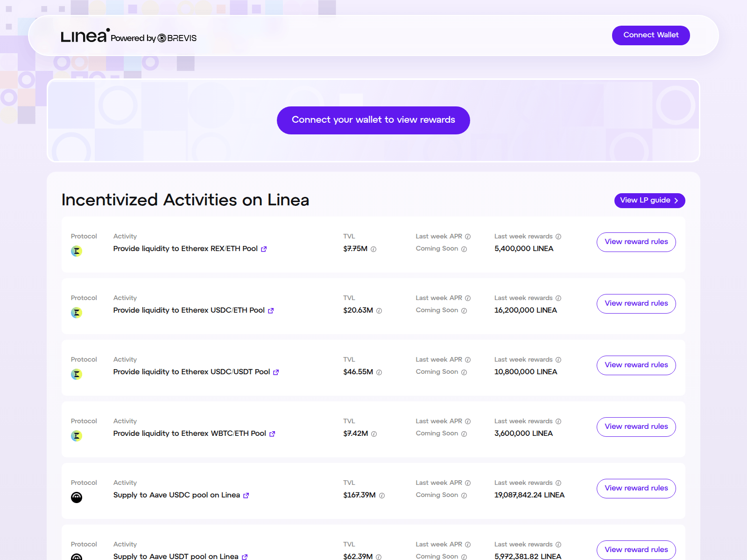
Task: Select the 19,087,842.24 LINEA rewards value
Action: (529, 495)
